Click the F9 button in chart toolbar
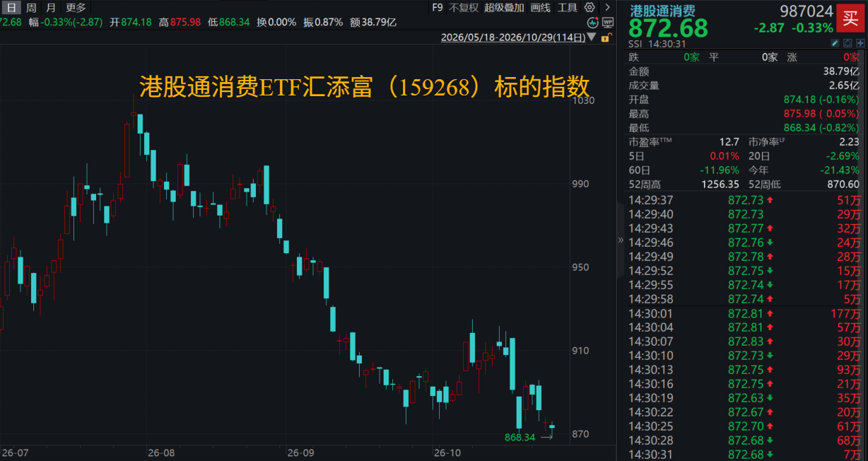868x461 pixels. click(438, 8)
